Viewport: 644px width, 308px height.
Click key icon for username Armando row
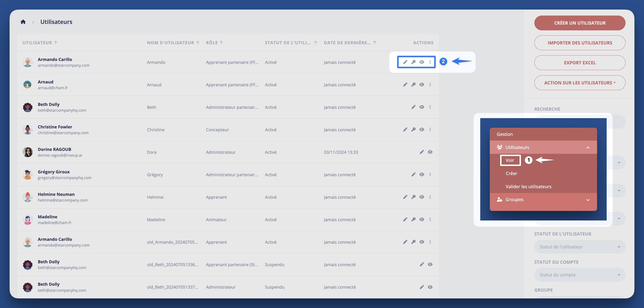click(x=413, y=62)
